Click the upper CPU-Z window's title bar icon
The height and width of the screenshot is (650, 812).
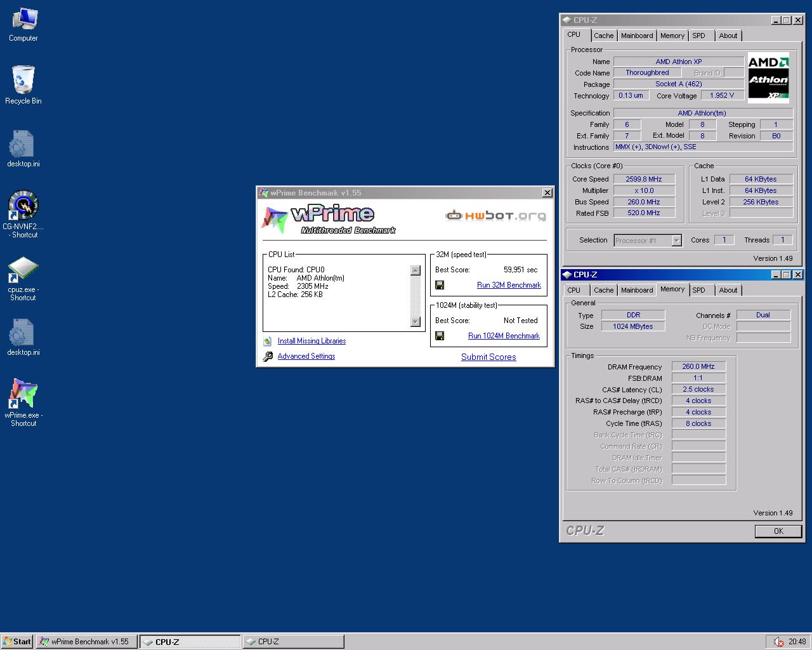tap(566, 20)
